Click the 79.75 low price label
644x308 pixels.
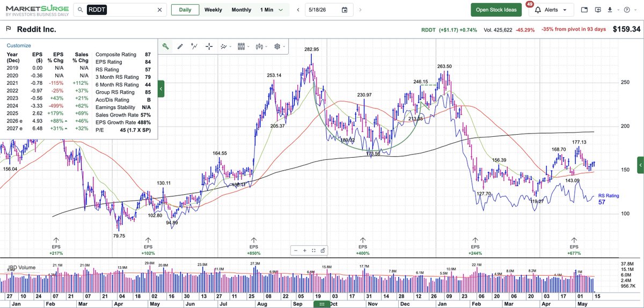click(119, 235)
